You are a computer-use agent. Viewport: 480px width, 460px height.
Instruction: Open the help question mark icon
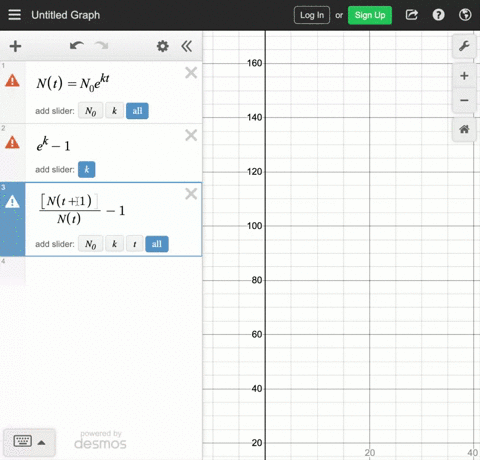pyautogui.click(x=438, y=15)
